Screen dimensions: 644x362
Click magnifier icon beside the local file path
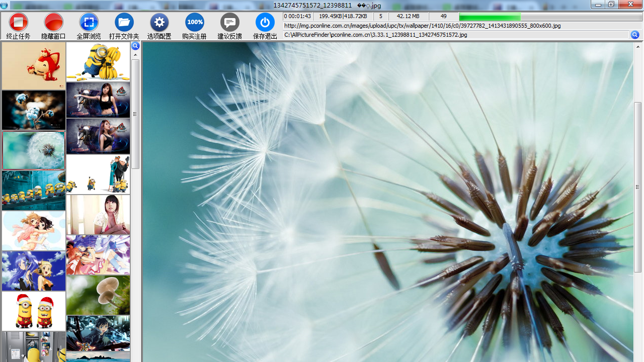pyautogui.click(x=635, y=35)
